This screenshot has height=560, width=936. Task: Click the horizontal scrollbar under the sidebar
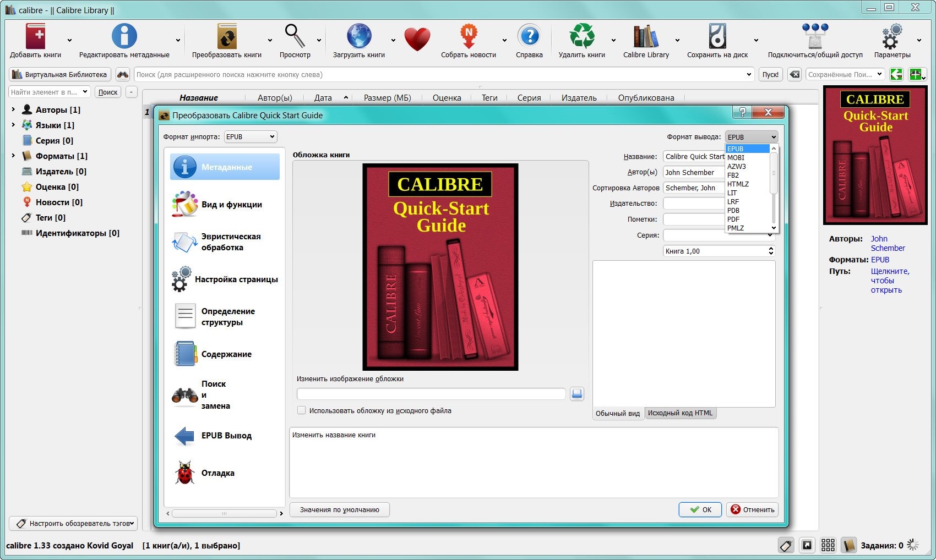pyautogui.click(x=224, y=513)
